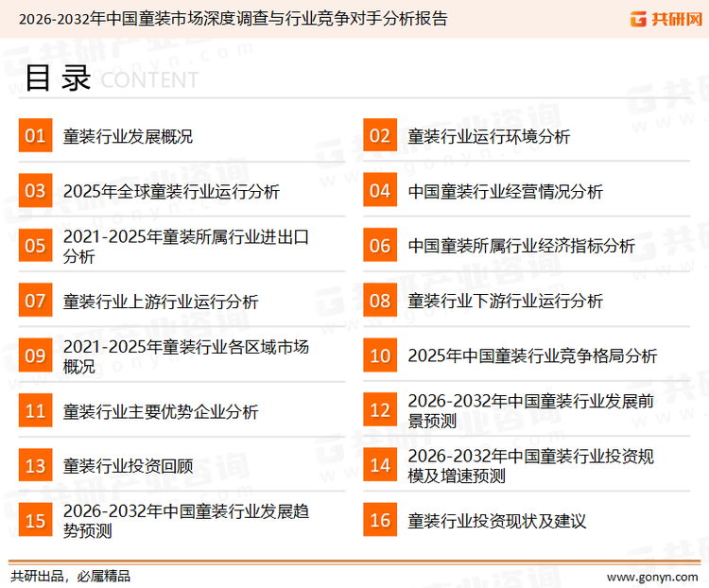Open chapter 2025年全球童装行业运行分析

[x=171, y=191]
